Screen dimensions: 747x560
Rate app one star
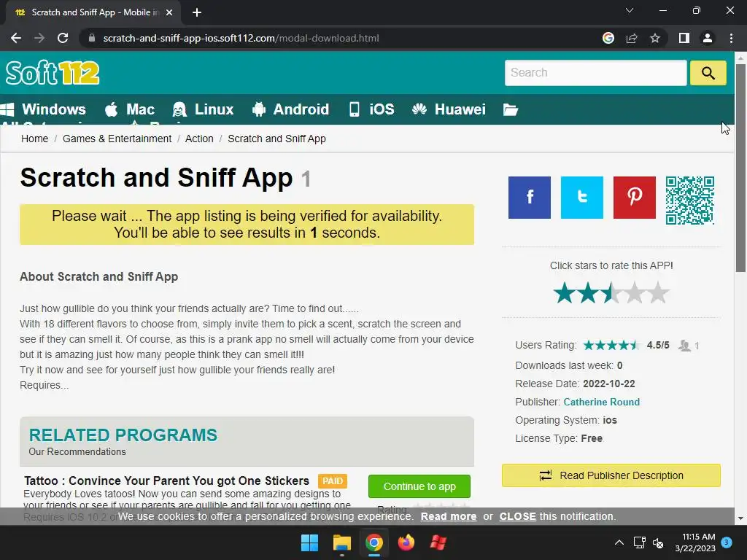(565, 292)
